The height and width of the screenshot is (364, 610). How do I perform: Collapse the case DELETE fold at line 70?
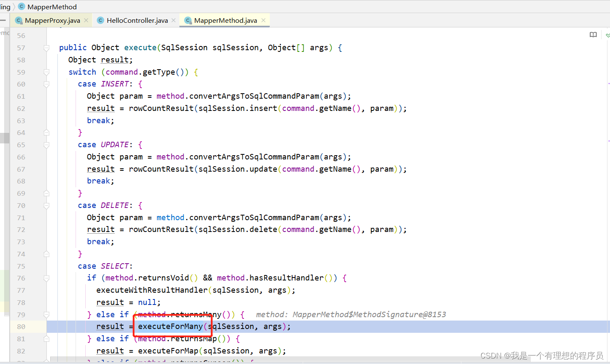click(x=46, y=206)
